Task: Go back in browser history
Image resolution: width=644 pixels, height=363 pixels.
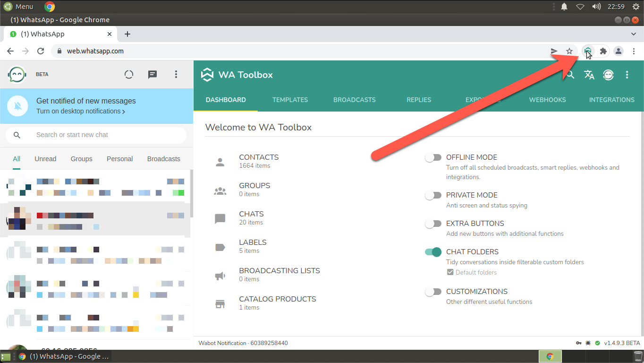Action: tap(10, 51)
